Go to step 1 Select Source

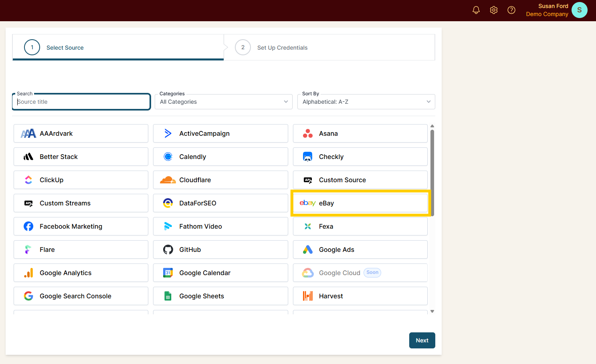[118, 47]
